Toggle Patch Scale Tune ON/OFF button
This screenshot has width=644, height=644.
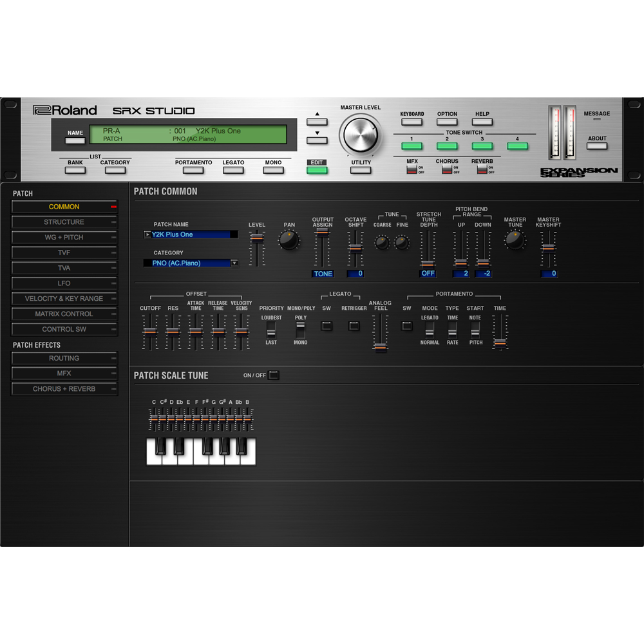pos(274,375)
